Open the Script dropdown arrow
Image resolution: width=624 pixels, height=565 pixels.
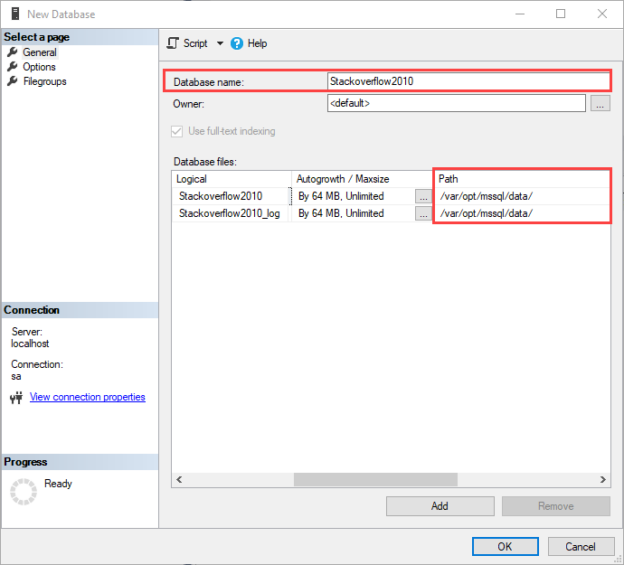(x=220, y=44)
